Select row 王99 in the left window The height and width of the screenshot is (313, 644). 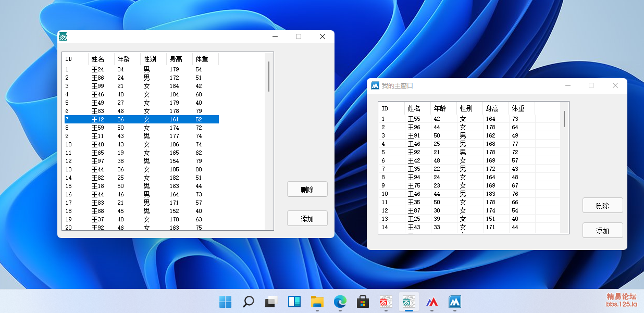coord(141,86)
